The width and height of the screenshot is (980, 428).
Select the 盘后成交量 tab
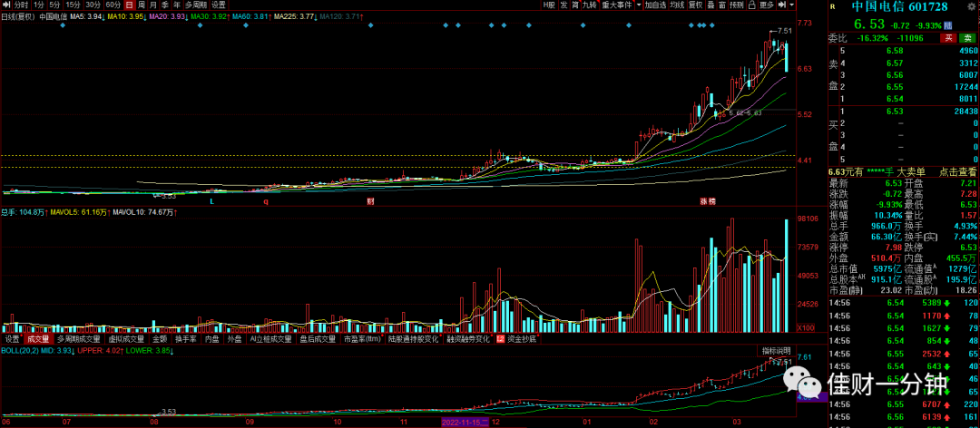coord(318,339)
